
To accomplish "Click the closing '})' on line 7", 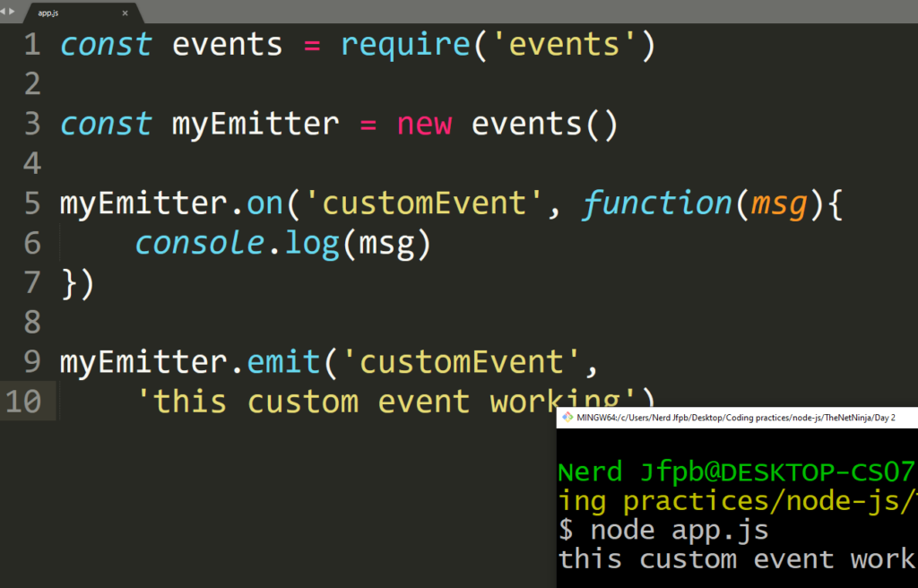I will point(77,283).
